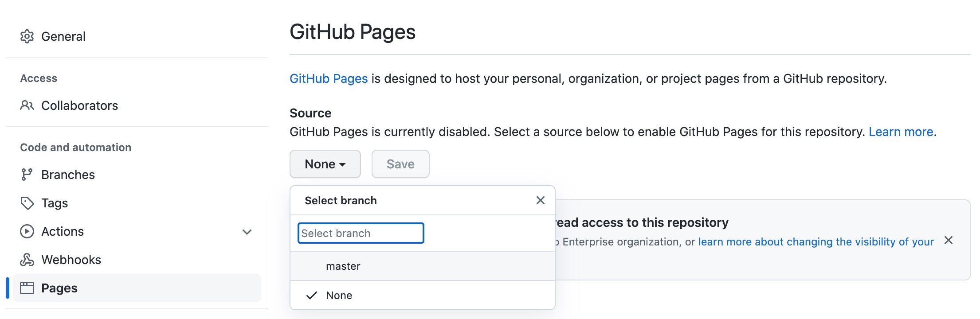Open the GitHub Pages documentation link
The height and width of the screenshot is (319, 980).
329,78
